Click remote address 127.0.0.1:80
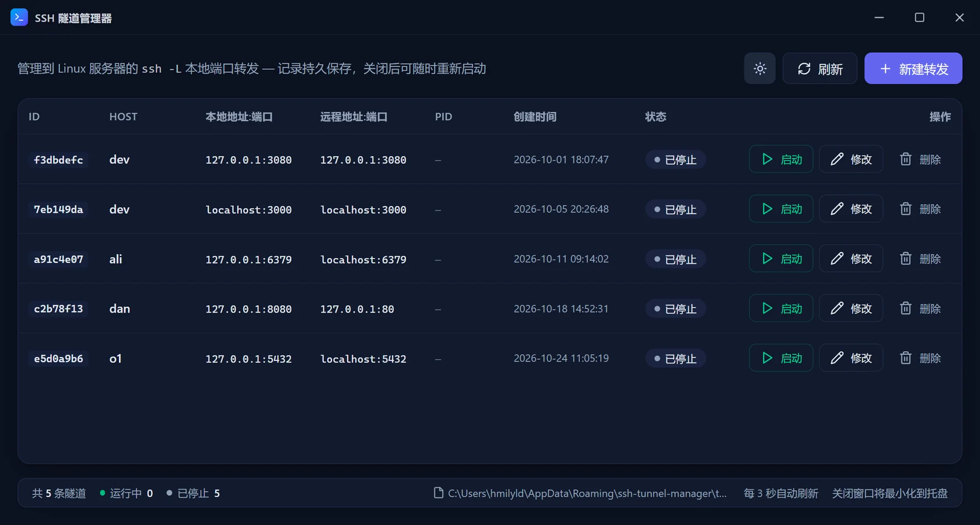The width and height of the screenshot is (980, 525). click(x=357, y=309)
